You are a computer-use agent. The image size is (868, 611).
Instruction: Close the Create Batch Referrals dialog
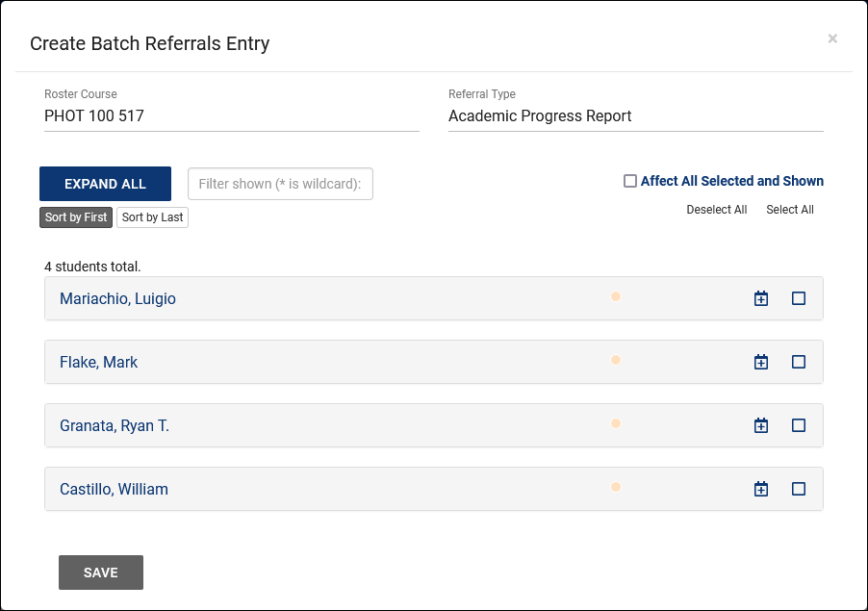coord(832,38)
